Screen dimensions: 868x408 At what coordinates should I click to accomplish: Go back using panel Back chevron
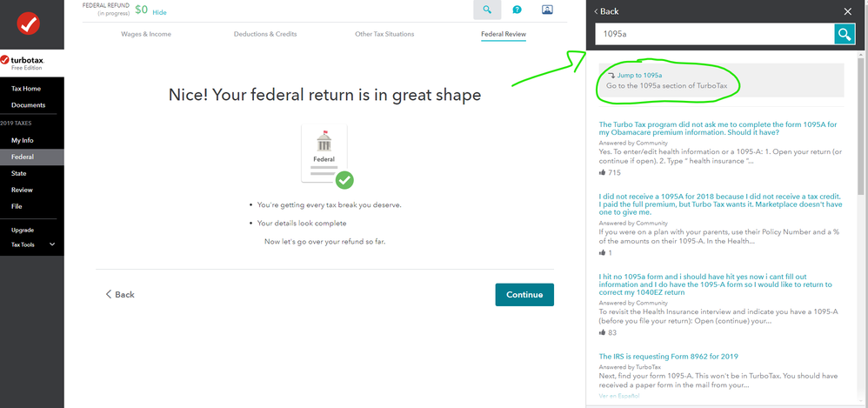click(606, 11)
